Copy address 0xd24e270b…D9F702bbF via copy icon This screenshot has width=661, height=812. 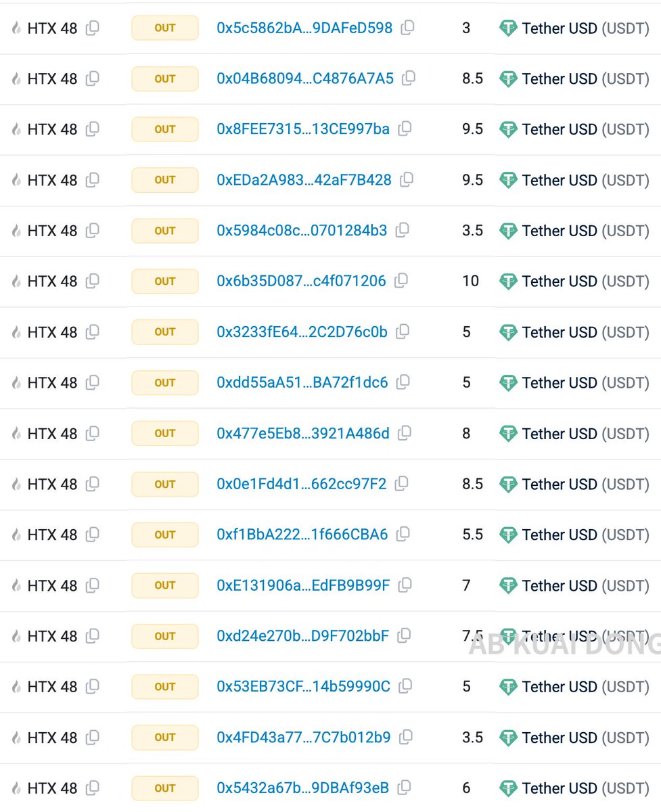point(404,636)
